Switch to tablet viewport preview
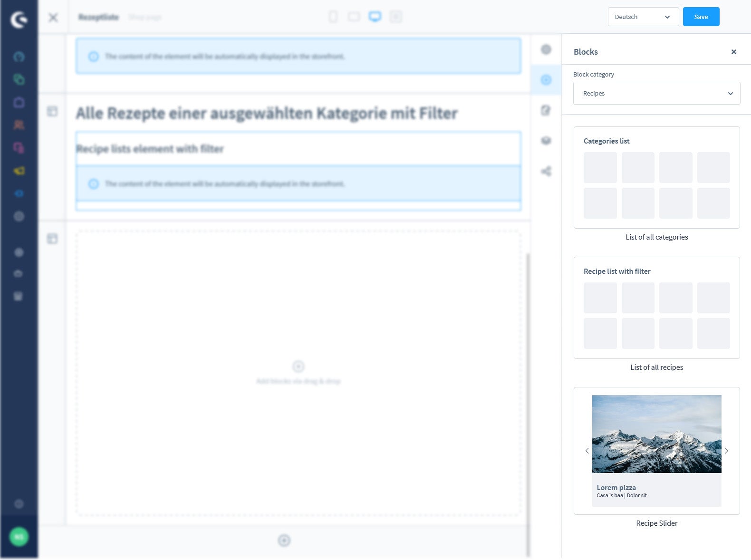The width and height of the screenshot is (751, 560). coord(354,17)
